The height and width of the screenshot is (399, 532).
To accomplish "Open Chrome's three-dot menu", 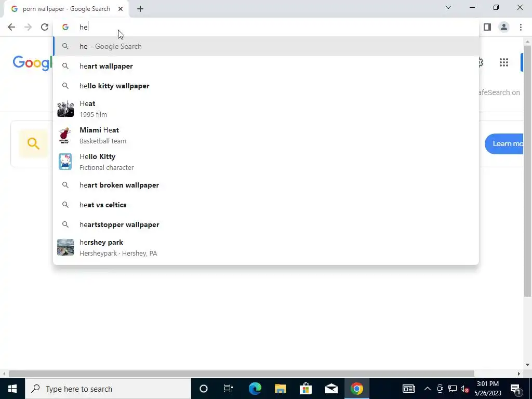I will tap(521, 27).
